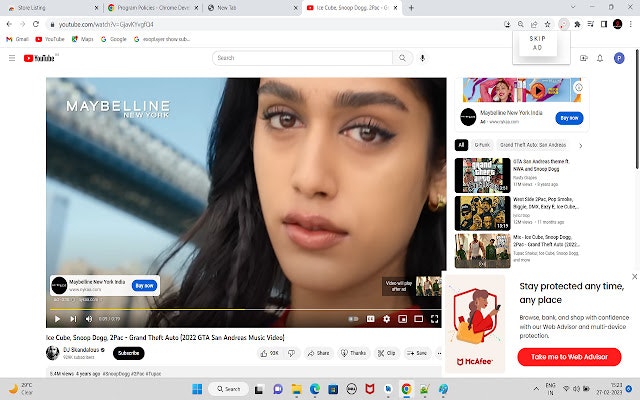Click Buy now in sidebar ad

[x=569, y=118]
